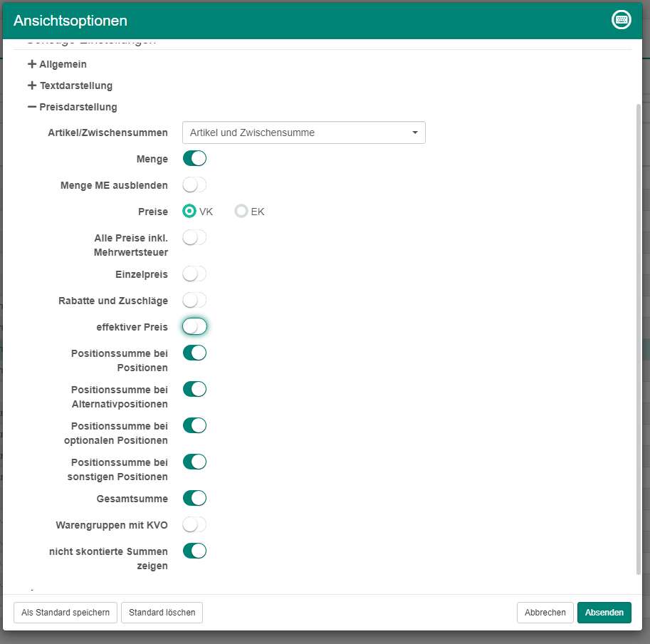Screen dimensions: 650x644
Task: Disable Positionssumme bei Alternativpositionen
Action: pos(194,389)
